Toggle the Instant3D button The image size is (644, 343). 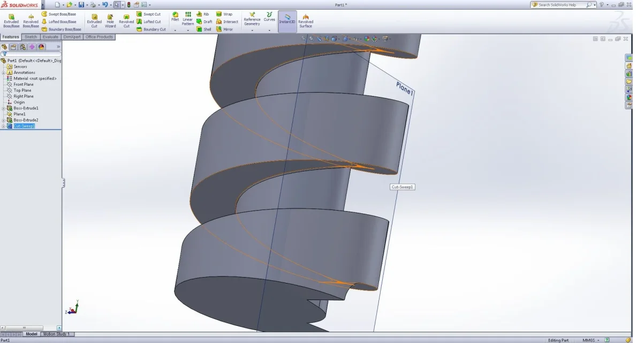(287, 21)
